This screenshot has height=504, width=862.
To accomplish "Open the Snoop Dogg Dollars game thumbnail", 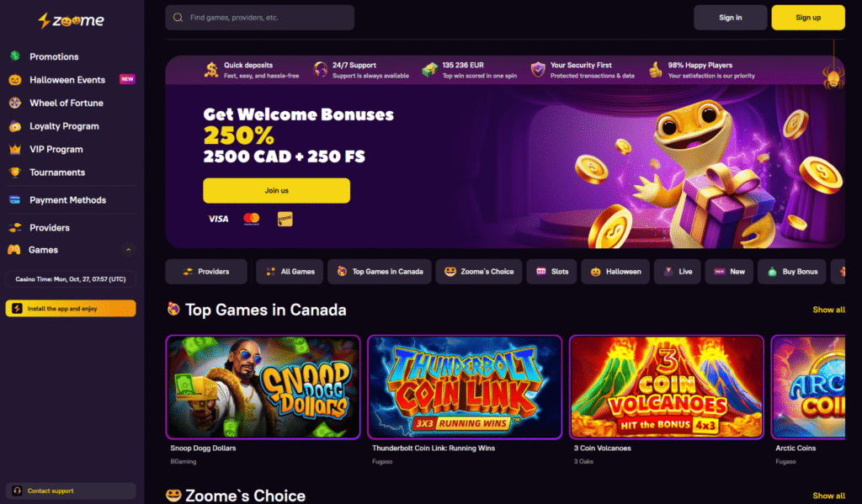I will (x=263, y=387).
